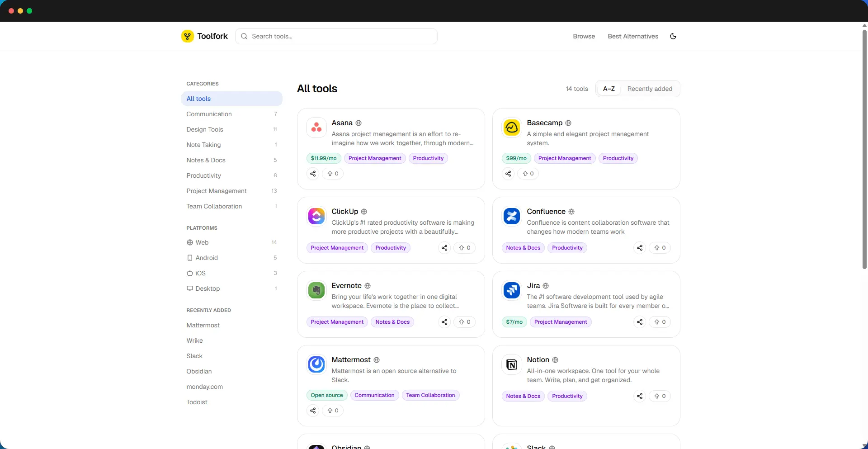868x449 pixels.
Task: Open the Notion logo thumbnail
Action: click(x=512, y=364)
